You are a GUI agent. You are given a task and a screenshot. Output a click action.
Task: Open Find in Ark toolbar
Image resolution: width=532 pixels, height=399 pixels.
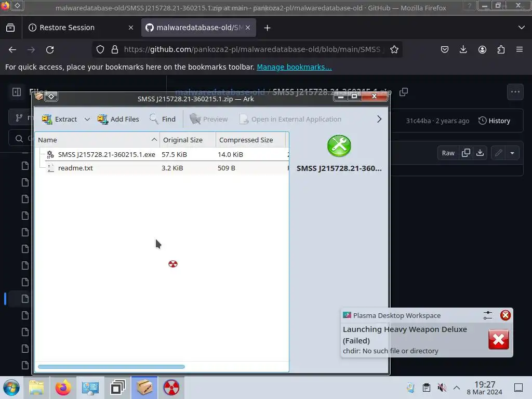click(163, 119)
